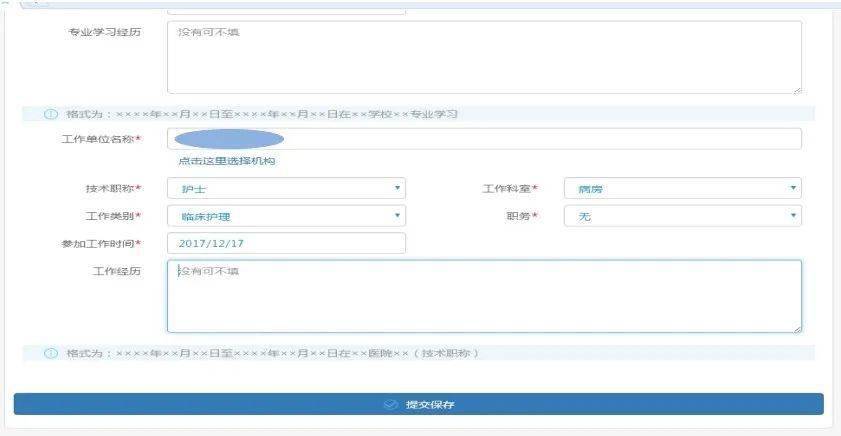Viewport: 841px width, 436px height.
Task: Click inside the 专业学习经历 text area
Action: tap(484, 58)
